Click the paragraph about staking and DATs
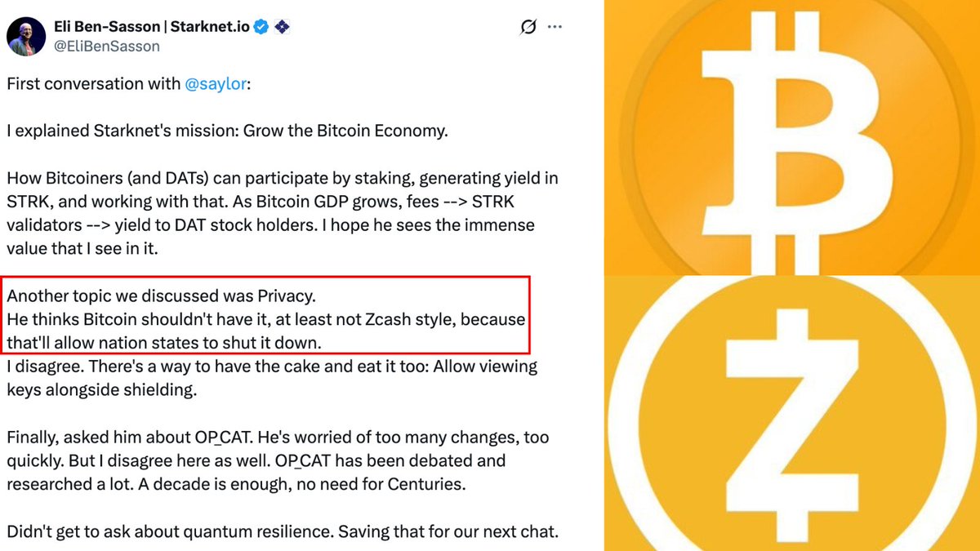The width and height of the screenshot is (980, 551). coord(282,213)
